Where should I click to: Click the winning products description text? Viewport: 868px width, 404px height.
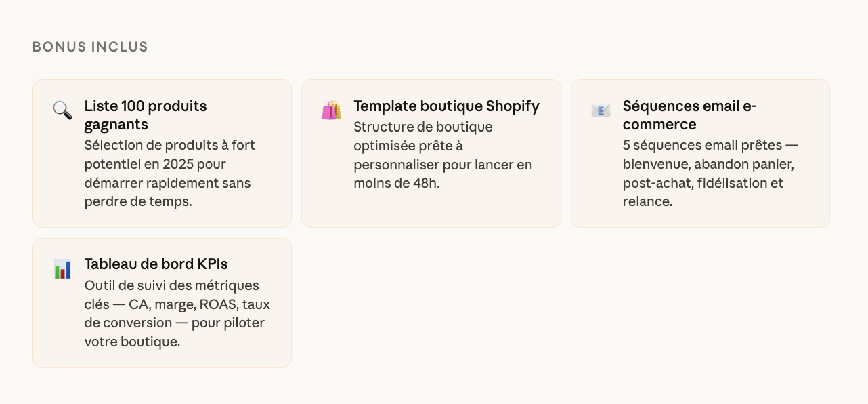click(169, 174)
